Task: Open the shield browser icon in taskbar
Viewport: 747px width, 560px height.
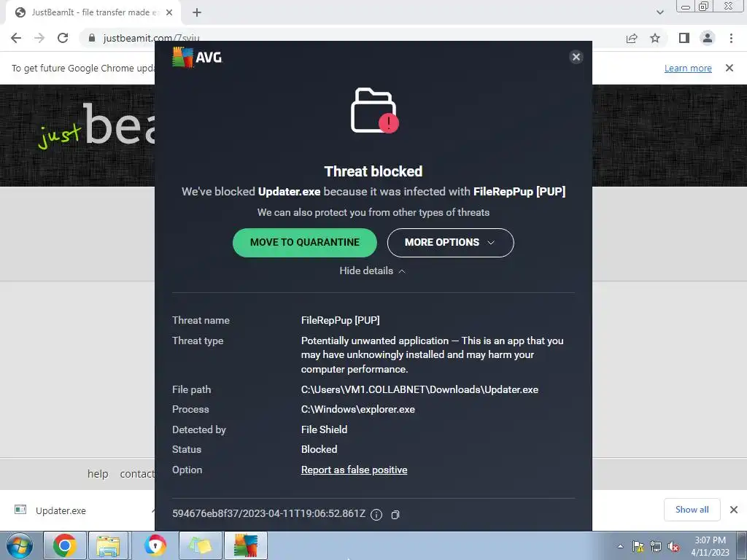Action: (155, 545)
